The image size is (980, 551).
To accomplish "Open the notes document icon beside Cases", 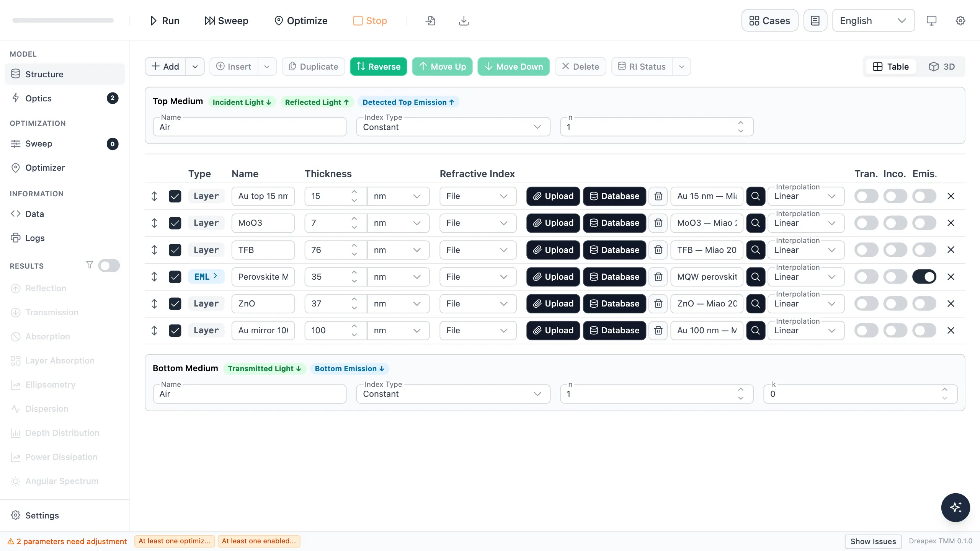I will 815,21.
